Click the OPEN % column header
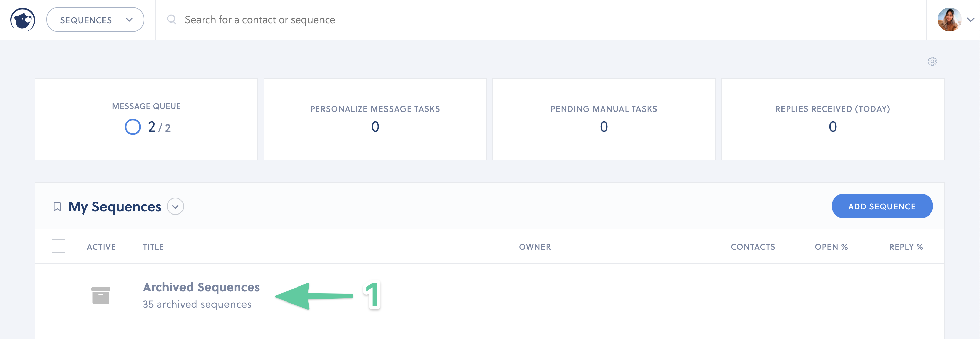 pos(831,247)
